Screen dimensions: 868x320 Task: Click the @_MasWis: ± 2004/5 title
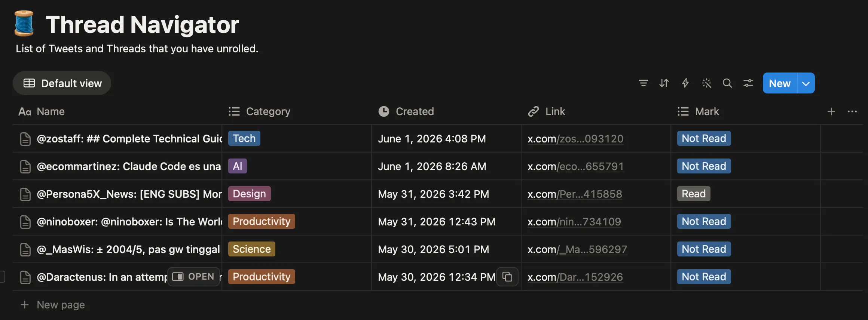[x=128, y=249]
